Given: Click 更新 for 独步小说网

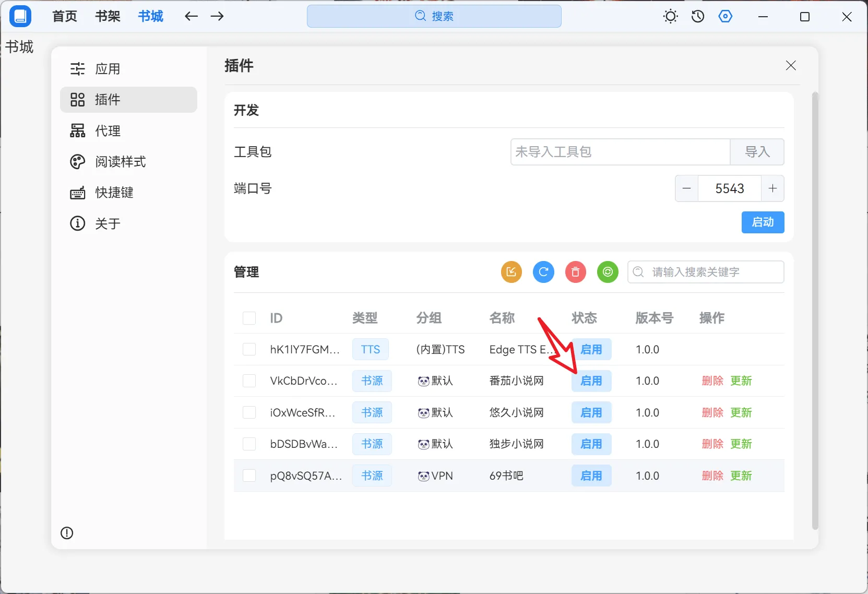Looking at the screenshot, I should [x=741, y=444].
